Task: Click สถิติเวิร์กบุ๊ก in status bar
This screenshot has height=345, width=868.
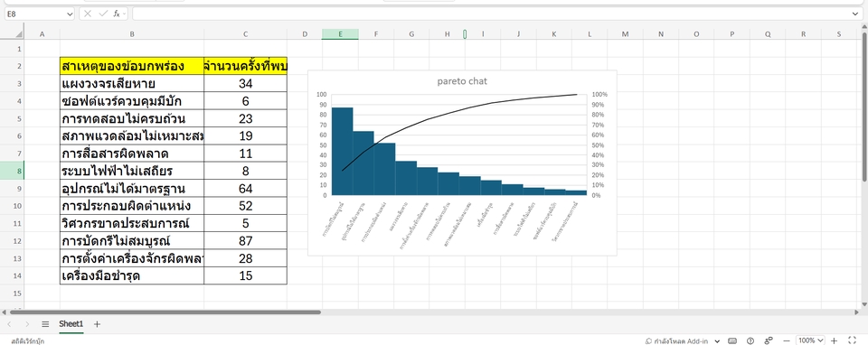Action: click(28, 341)
